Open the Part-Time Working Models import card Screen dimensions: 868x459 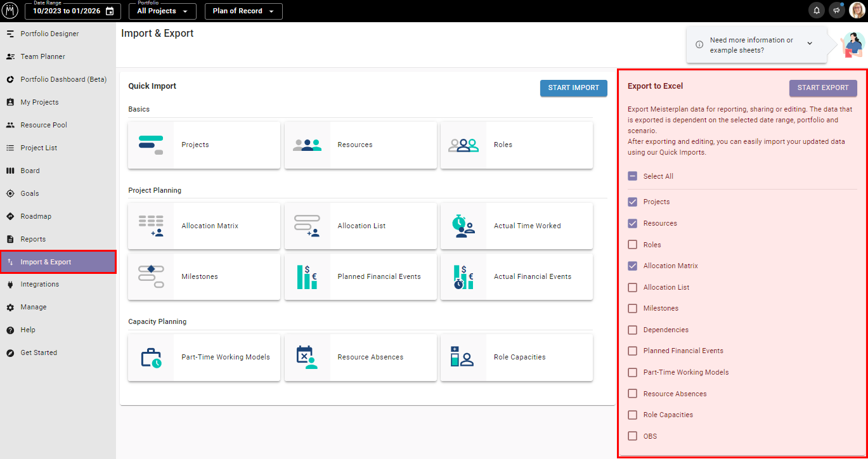[x=204, y=357]
